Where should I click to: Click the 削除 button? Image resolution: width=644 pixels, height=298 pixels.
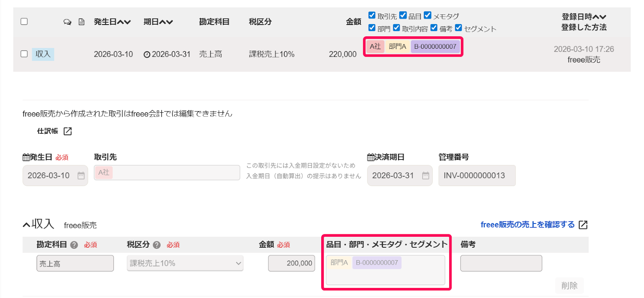[x=569, y=286]
